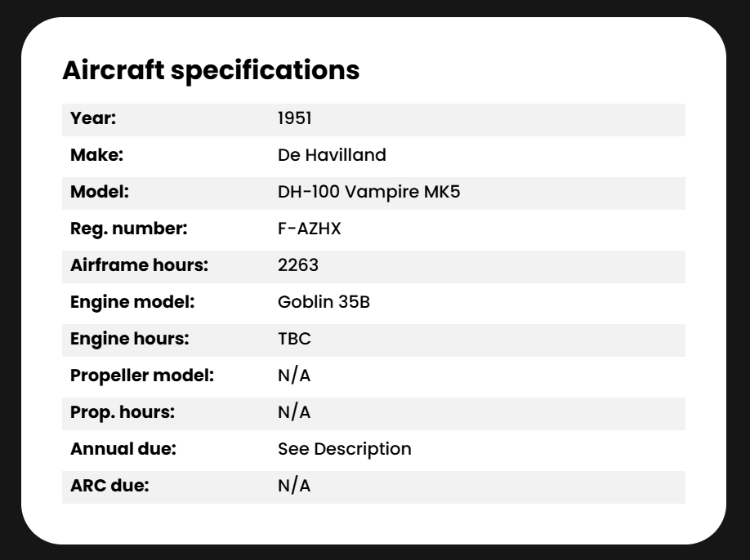
Task: Click the Goblin 35B engine model
Action: pyautogui.click(x=324, y=302)
